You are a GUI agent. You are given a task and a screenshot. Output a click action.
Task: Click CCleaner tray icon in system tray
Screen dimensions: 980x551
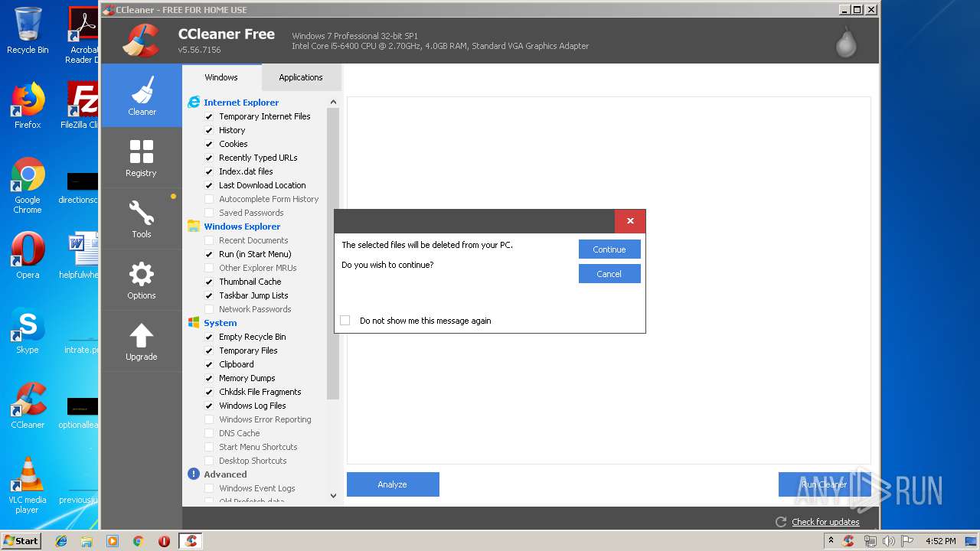pos(848,541)
